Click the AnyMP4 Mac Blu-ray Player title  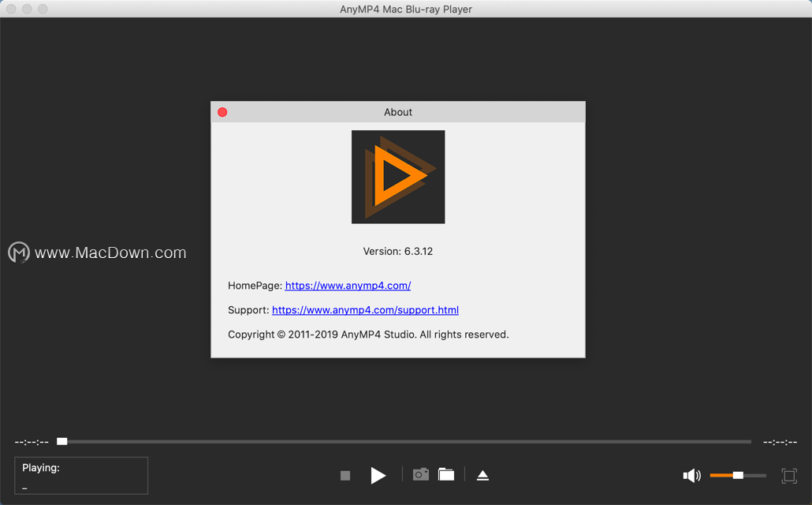coord(406,9)
